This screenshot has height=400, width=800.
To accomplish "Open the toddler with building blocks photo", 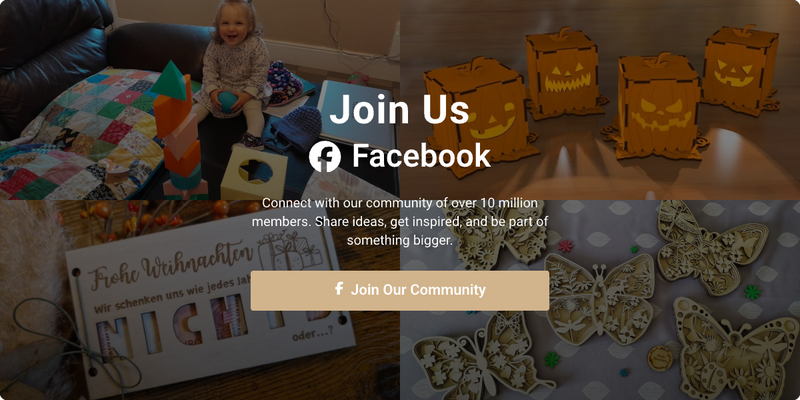I will [200, 100].
